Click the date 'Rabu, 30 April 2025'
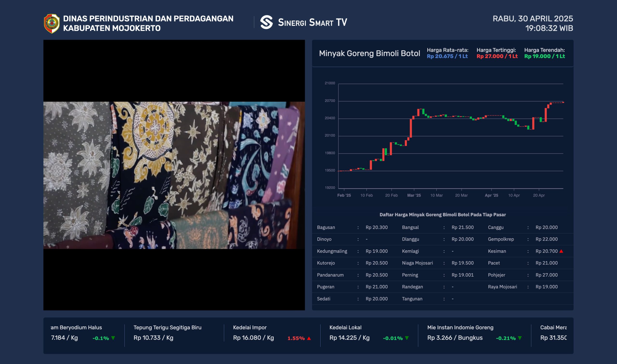 click(533, 19)
